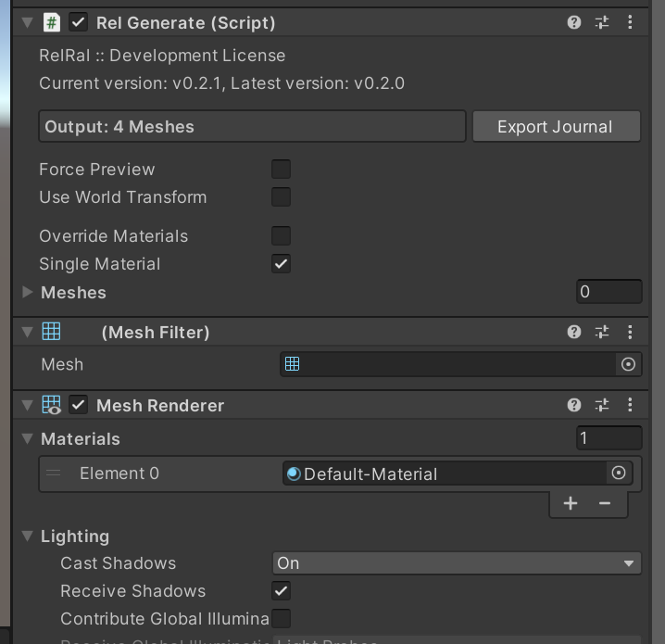Click the Cast Shadows label

pos(119,563)
